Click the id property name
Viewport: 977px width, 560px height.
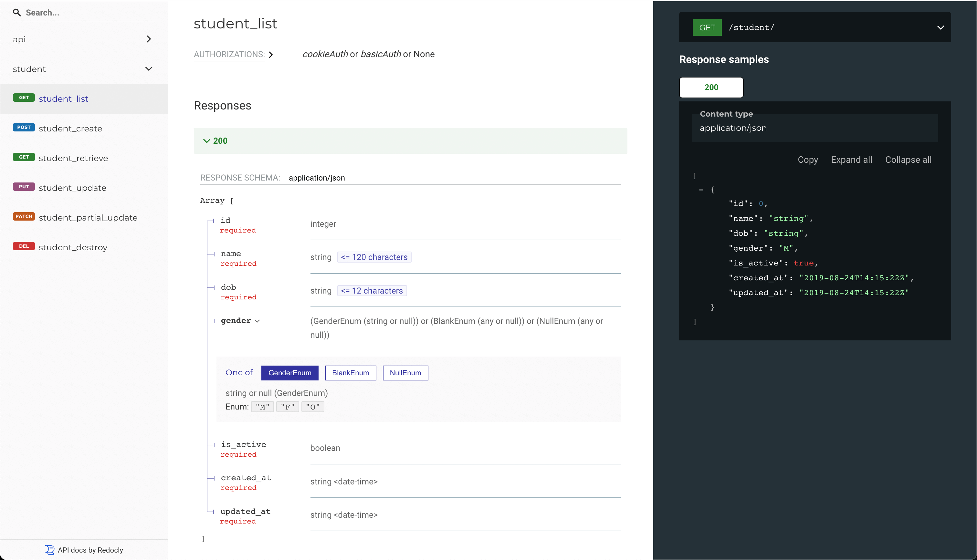pos(226,220)
